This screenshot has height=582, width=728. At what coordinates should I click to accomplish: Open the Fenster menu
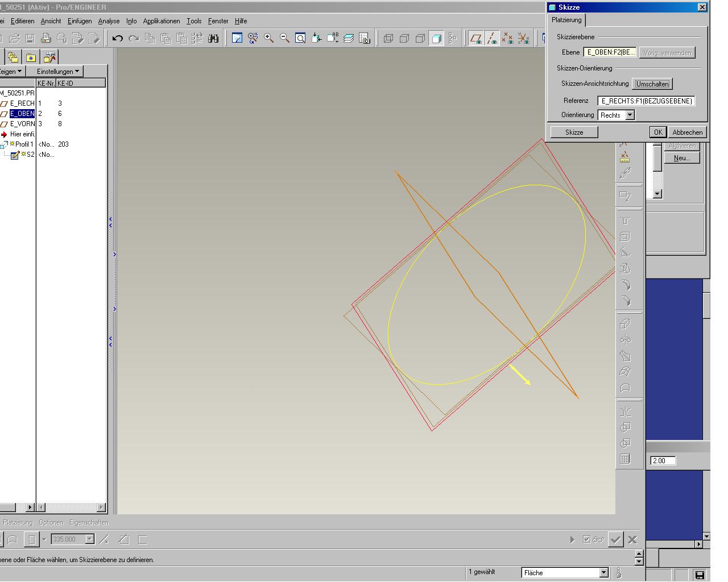[x=218, y=21]
